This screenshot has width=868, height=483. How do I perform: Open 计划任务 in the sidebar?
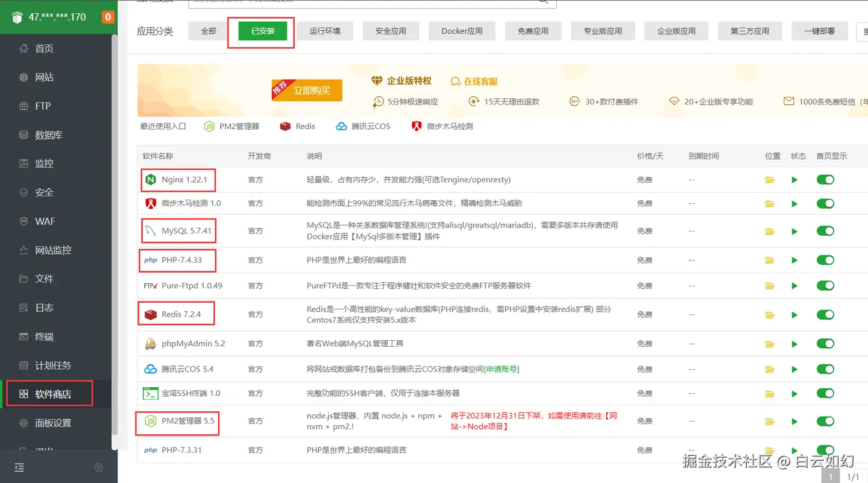coord(53,365)
